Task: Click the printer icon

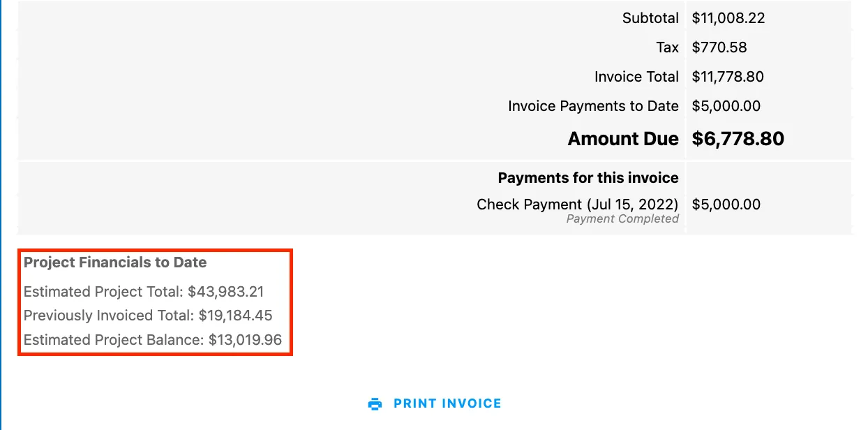Action: pos(375,403)
